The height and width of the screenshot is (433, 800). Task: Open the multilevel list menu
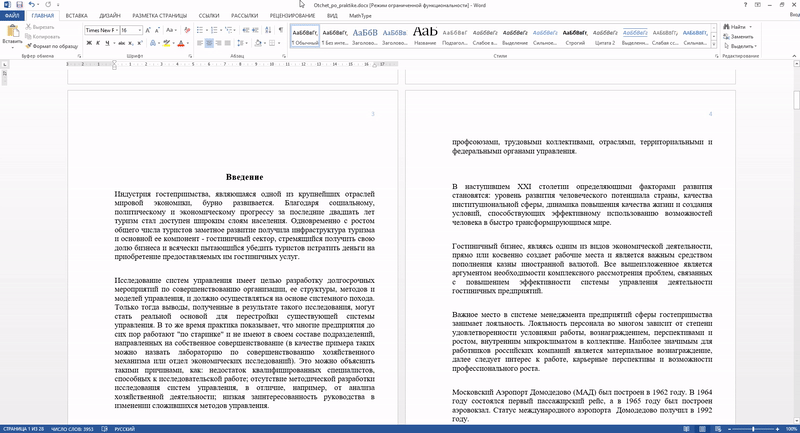tap(229, 30)
